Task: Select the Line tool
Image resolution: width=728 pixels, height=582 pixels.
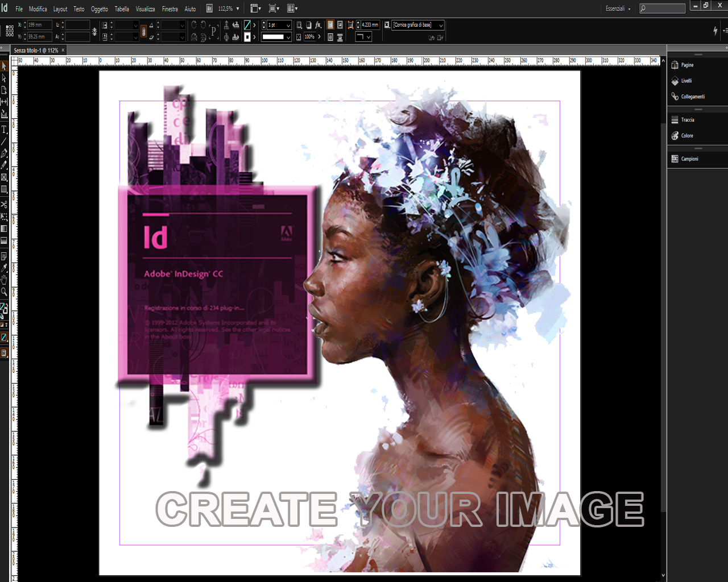Action: tap(4, 142)
